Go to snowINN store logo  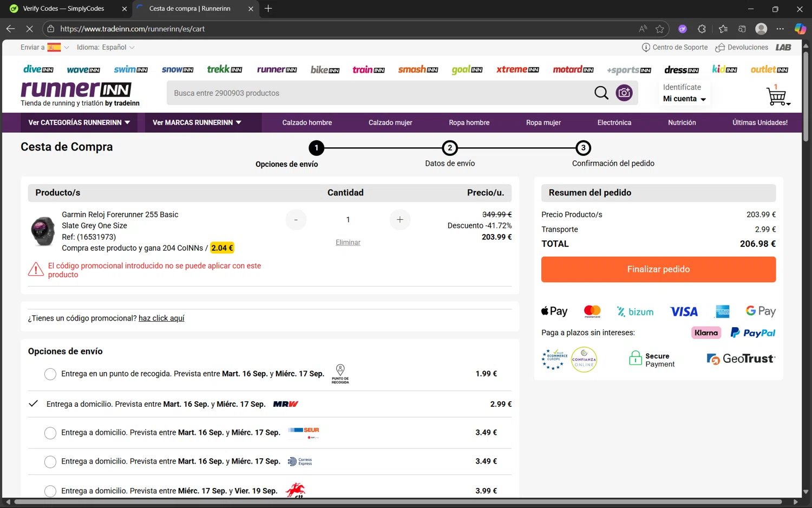pos(178,69)
